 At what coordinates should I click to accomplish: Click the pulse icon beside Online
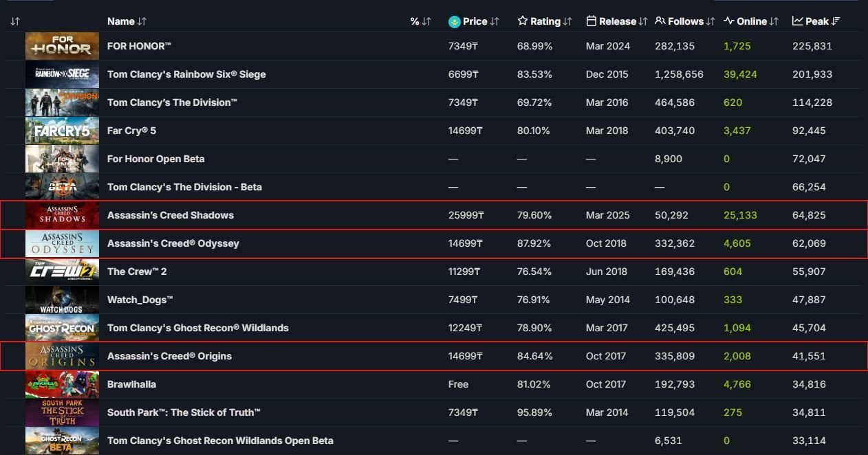tap(729, 21)
